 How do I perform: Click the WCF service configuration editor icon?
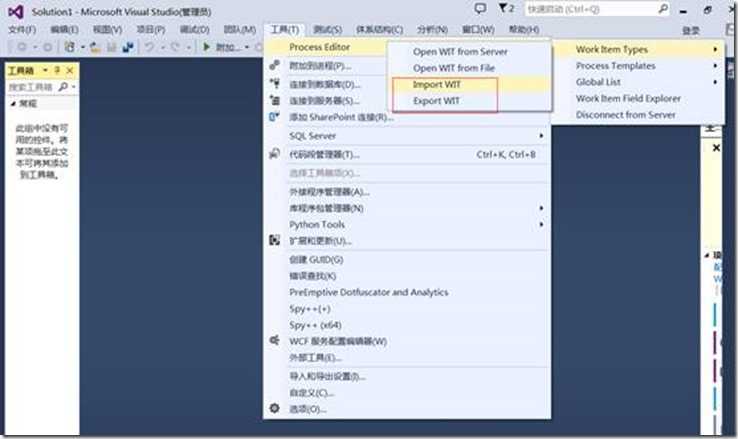tap(274, 340)
